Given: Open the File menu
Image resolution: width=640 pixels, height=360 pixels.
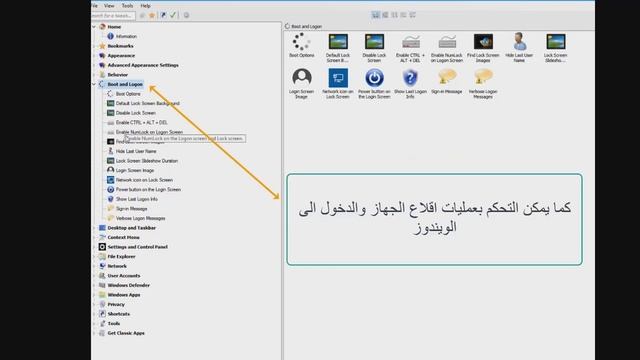Looking at the screenshot, I should click(94, 6).
